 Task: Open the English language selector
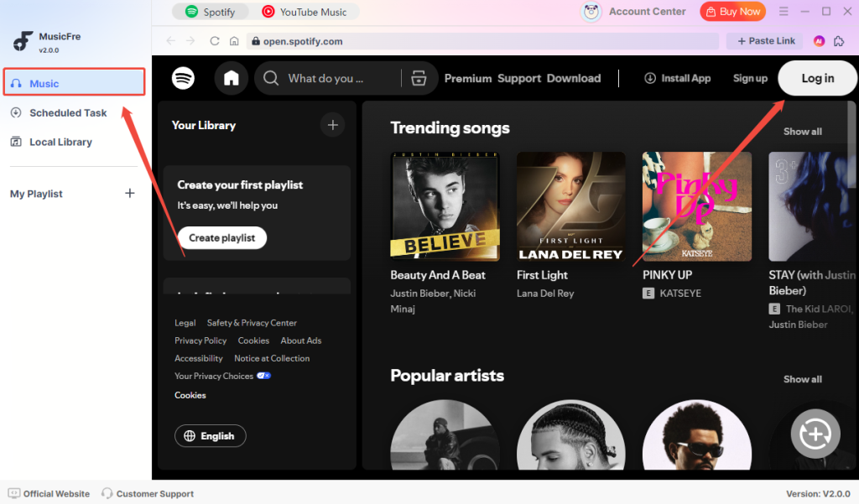tap(211, 435)
